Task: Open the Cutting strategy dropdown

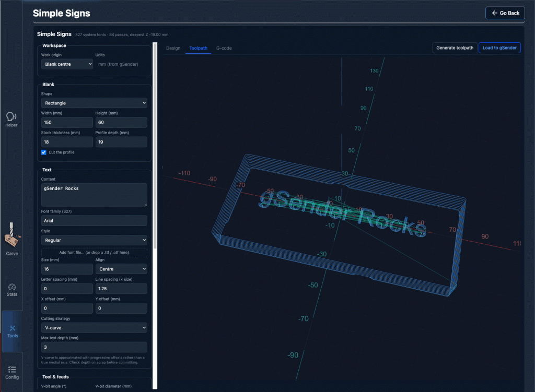Action: coord(94,328)
